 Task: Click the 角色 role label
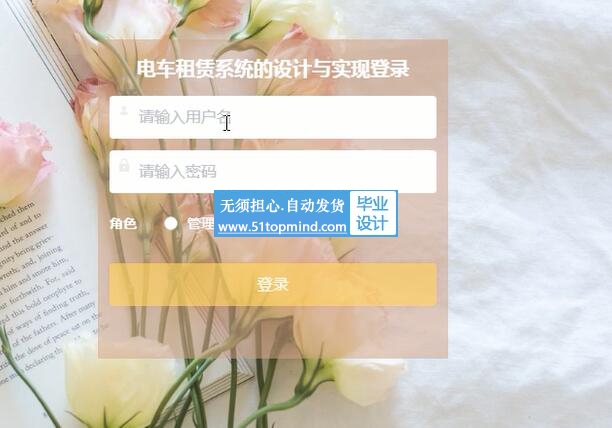pos(123,224)
